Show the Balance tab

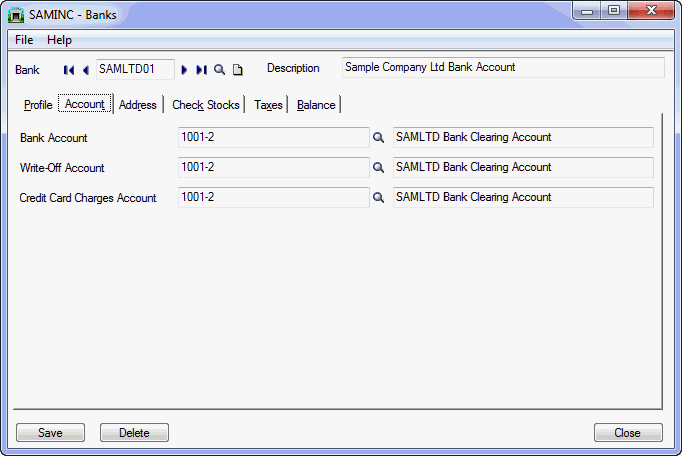(316, 105)
